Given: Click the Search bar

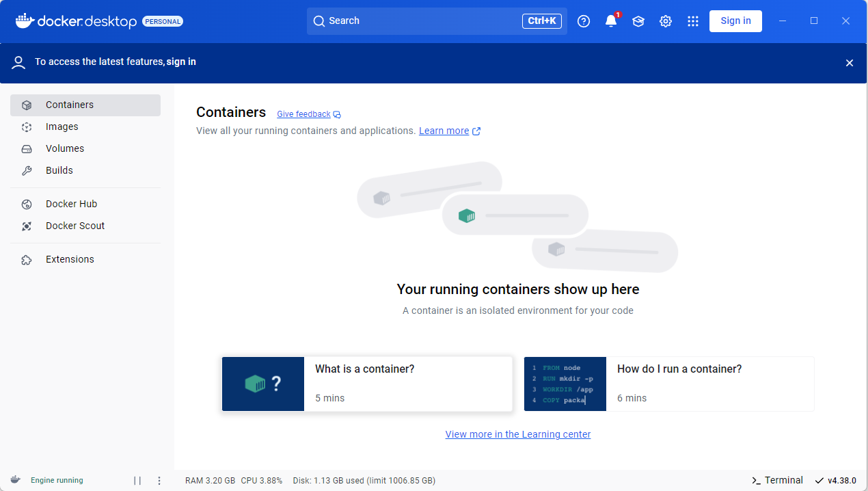Looking at the screenshot, I should coord(437,21).
